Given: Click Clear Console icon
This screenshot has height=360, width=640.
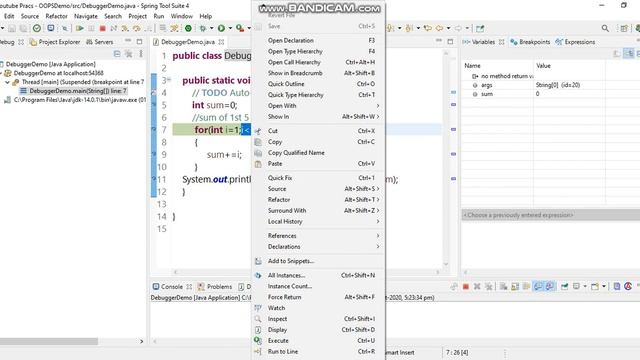Looking at the screenshot, I should [504, 287].
